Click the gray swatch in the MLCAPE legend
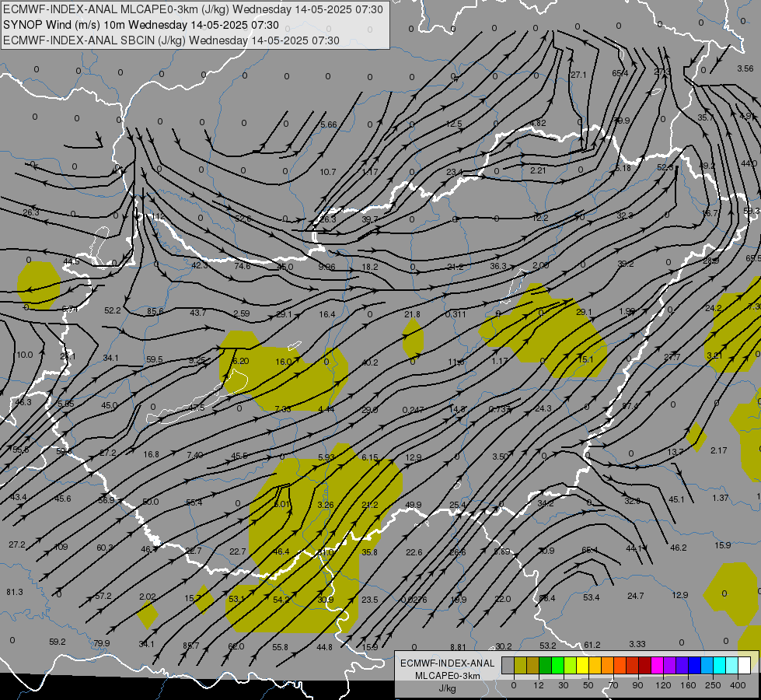The image size is (761, 700). [508, 665]
